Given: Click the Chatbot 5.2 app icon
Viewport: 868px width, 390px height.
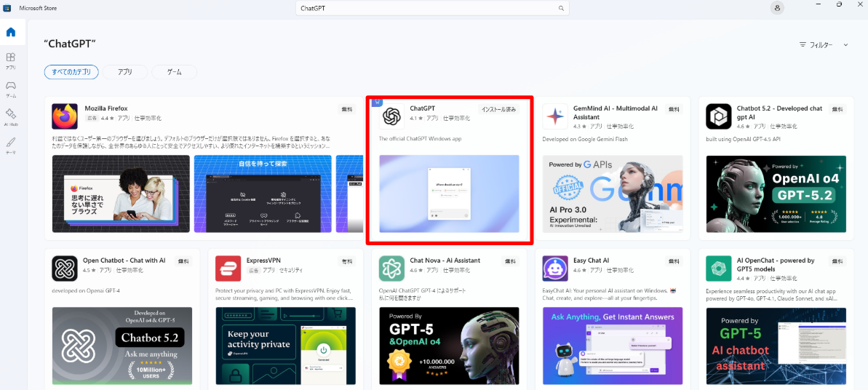Looking at the screenshot, I should [719, 116].
